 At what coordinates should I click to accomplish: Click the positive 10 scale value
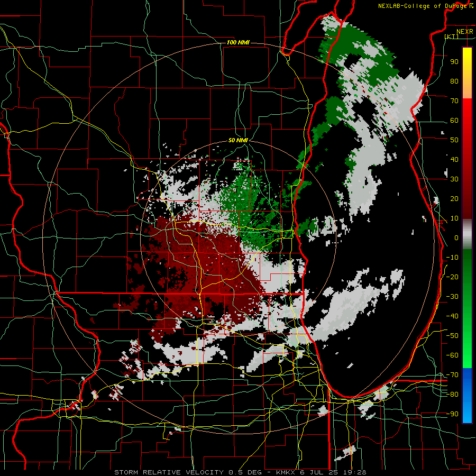pos(454,218)
